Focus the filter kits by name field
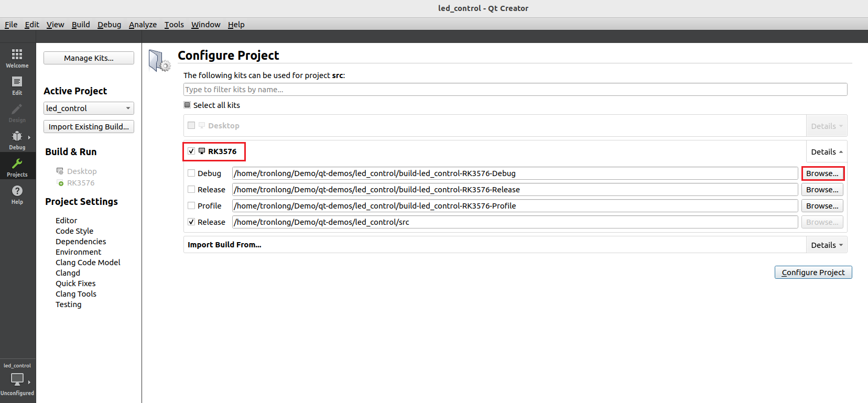This screenshot has width=868, height=403. [x=515, y=90]
